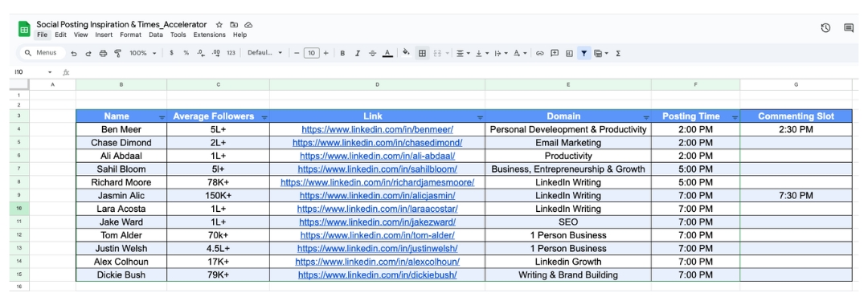Increase decimal places

(216, 53)
